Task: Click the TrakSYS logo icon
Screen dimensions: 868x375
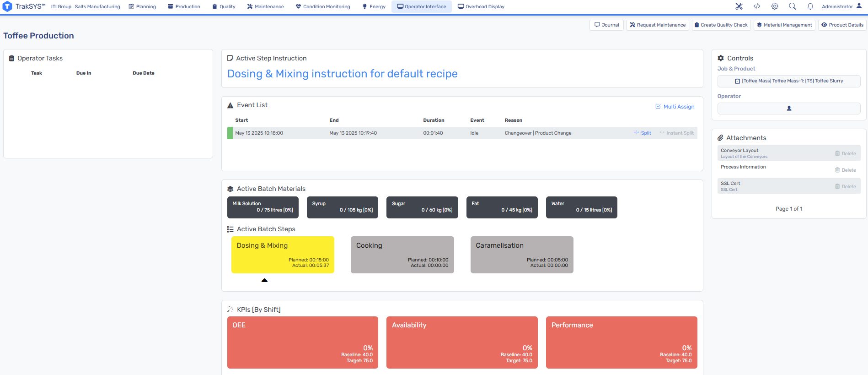Action: click(x=7, y=6)
